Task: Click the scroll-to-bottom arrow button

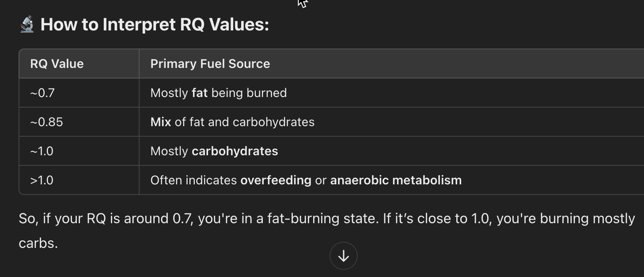Action: [343, 256]
